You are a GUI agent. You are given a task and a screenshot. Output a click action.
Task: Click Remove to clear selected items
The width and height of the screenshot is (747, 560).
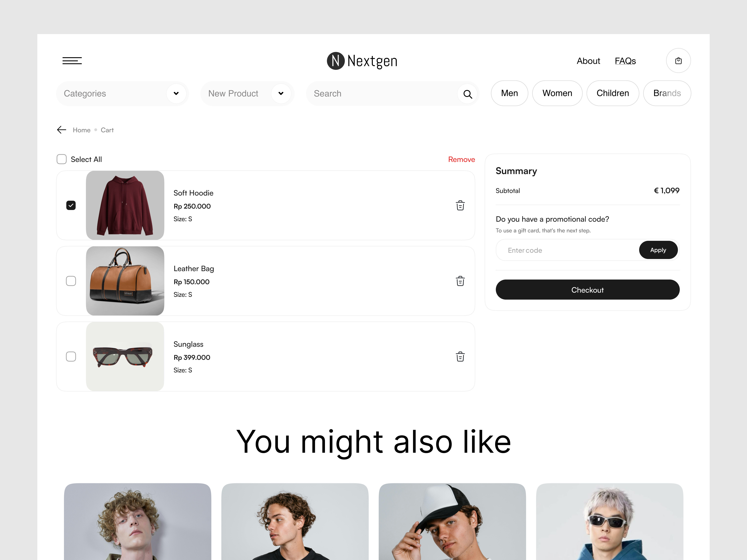(x=461, y=159)
